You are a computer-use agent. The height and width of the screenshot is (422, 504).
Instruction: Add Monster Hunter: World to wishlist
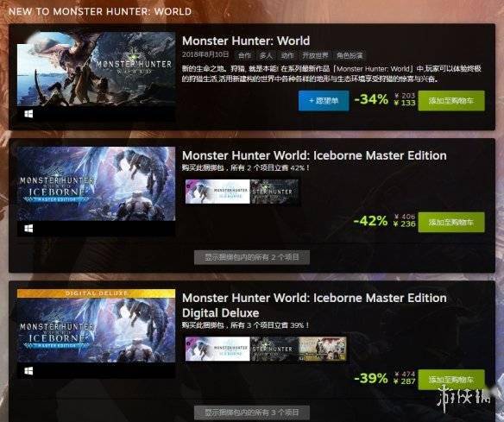pyautogui.click(x=324, y=101)
